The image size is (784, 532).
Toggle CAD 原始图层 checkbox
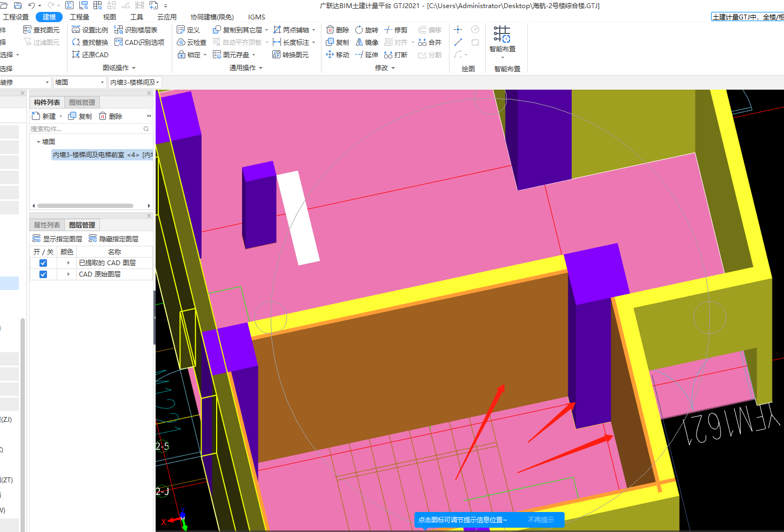(43, 274)
